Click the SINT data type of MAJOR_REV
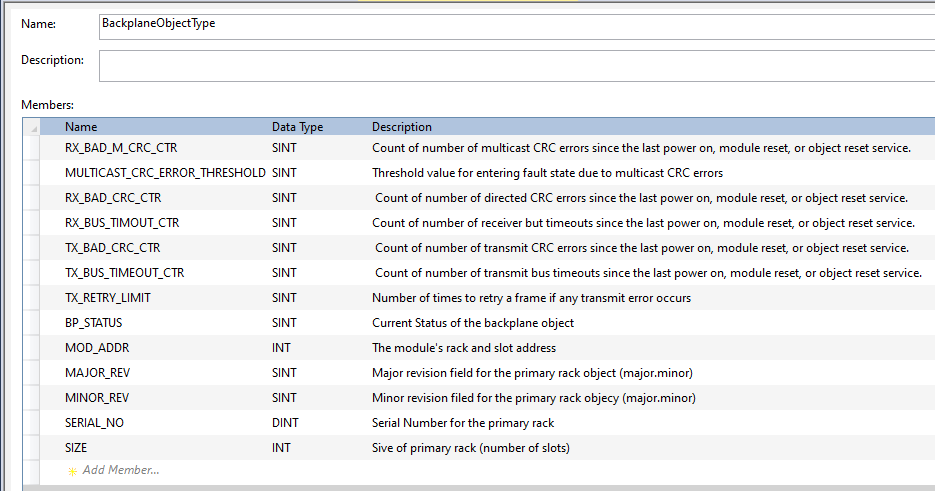 (284, 373)
